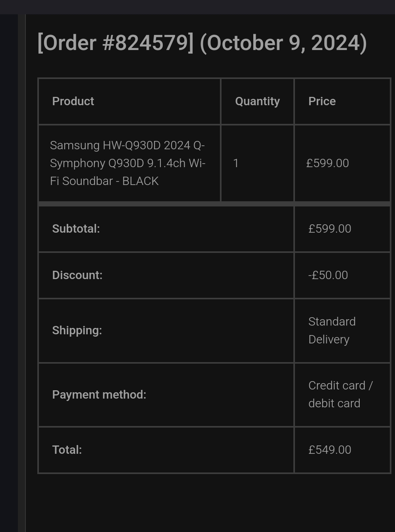The width and height of the screenshot is (395, 532).
Task: Click the October 9, 2024 order date
Action: point(283,43)
